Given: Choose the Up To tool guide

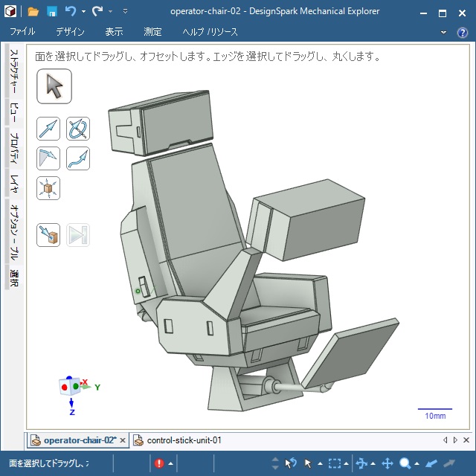Looking at the screenshot, I should [48, 235].
